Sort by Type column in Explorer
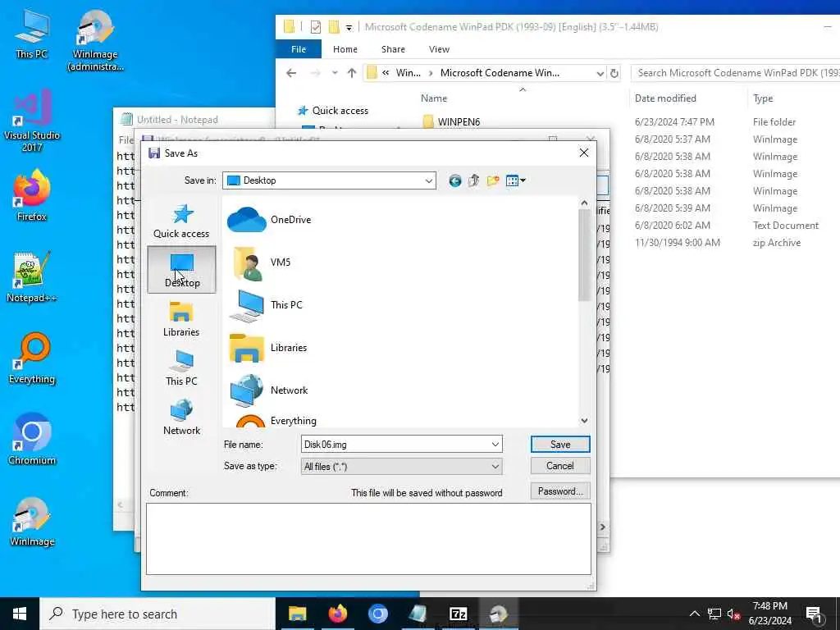The height and width of the screenshot is (630, 840). (763, 98)
